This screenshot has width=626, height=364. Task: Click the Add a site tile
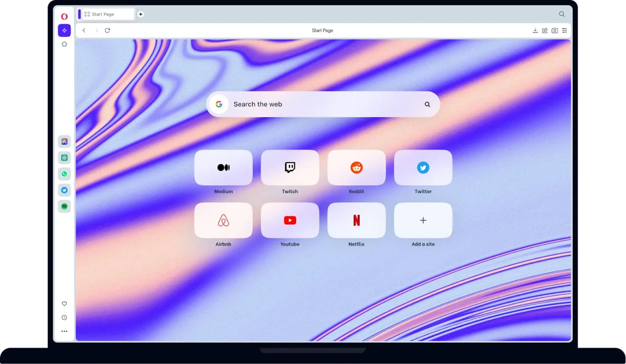point(423,220)
